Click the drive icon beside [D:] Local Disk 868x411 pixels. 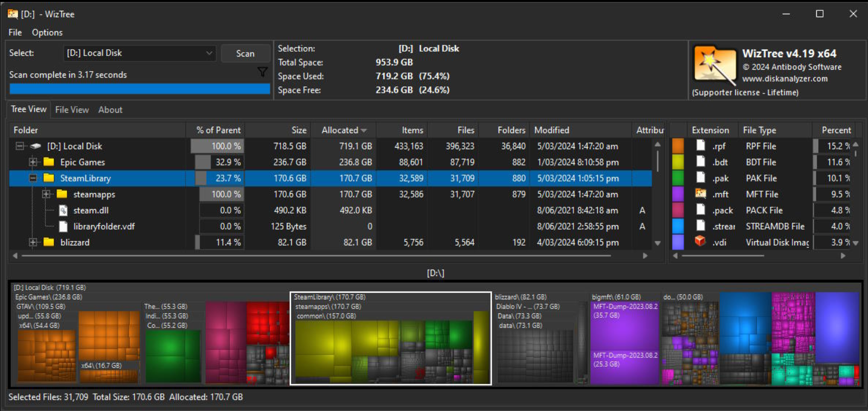[x=36, y=146]
